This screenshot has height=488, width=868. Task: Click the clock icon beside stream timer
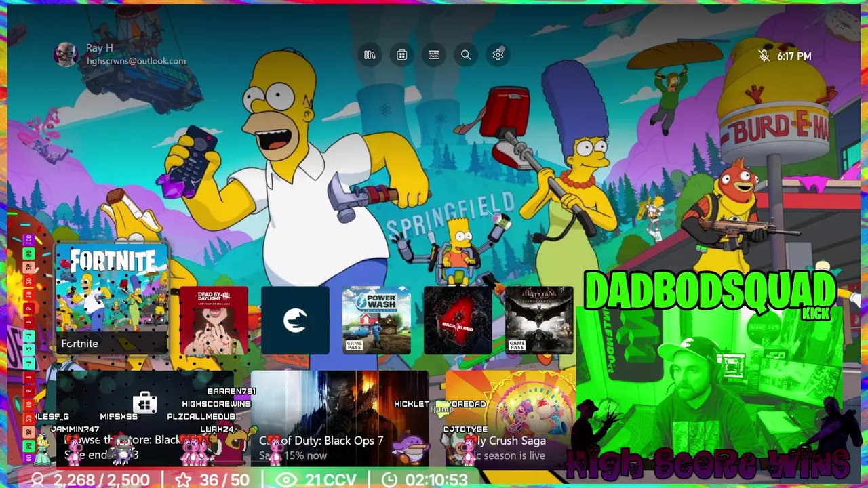click(x=389, y=480)
